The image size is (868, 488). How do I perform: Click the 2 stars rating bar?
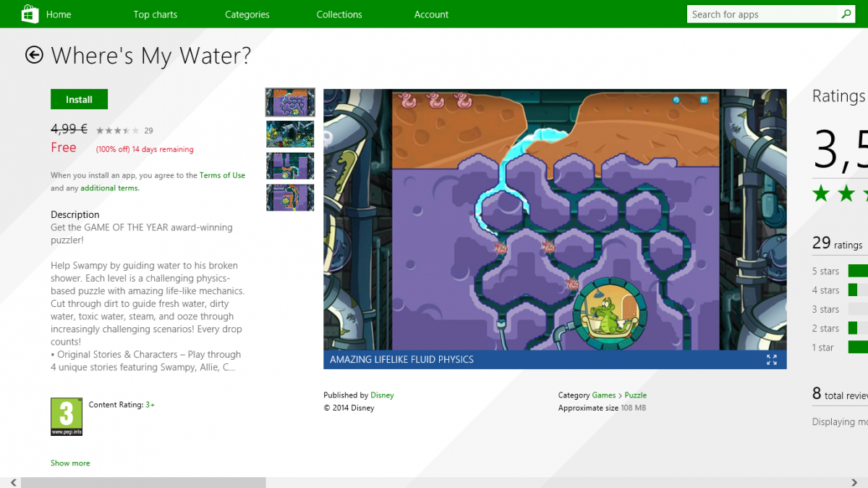pos(858,328)
